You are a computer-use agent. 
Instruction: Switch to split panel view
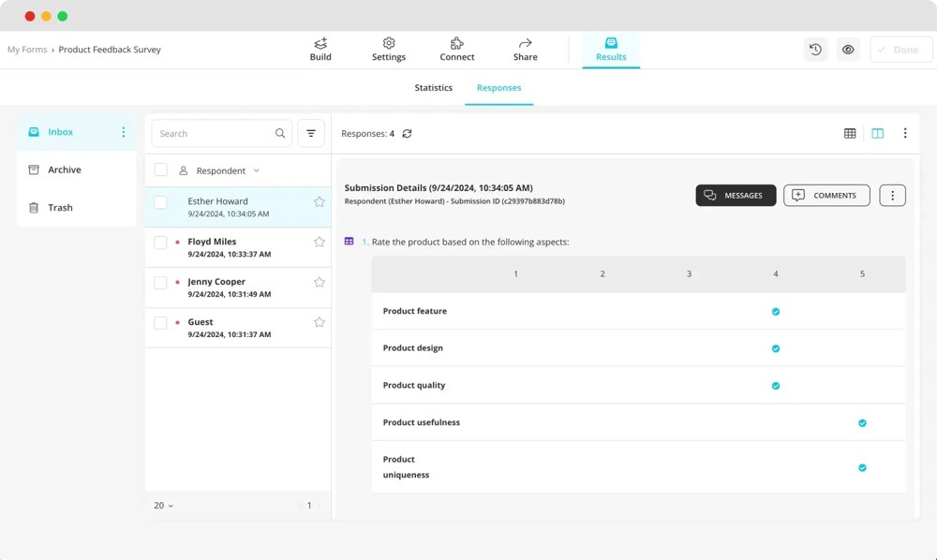pyautogui.click(x=878, y=134)
